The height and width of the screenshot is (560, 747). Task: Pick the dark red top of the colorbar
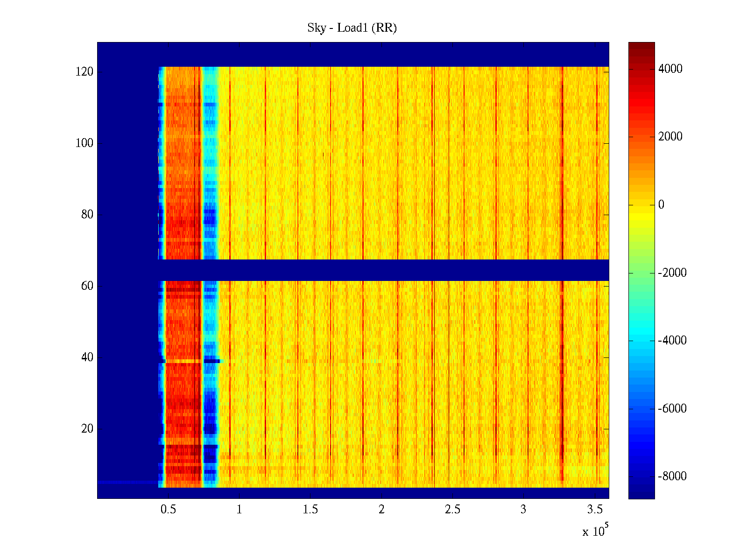(x=641, y=46)
